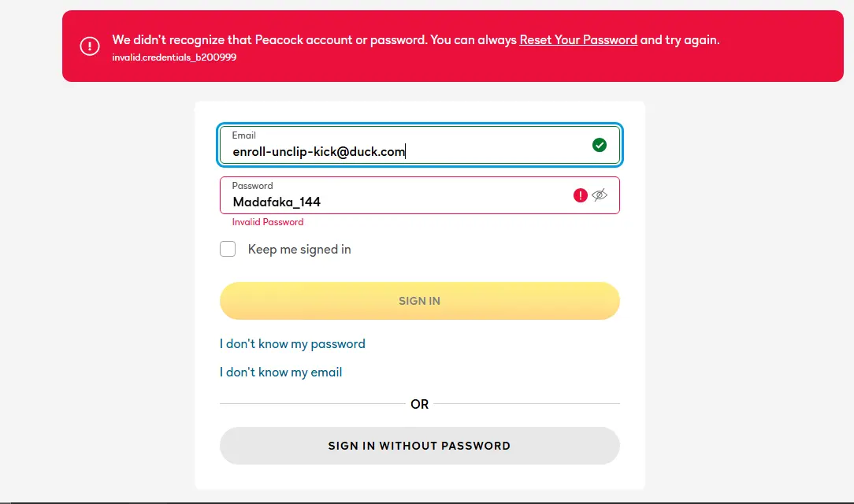The image size is (854, 504).
Task: Click the invalid.credentials_b200999 error code
Action: (x=174, y=57)
